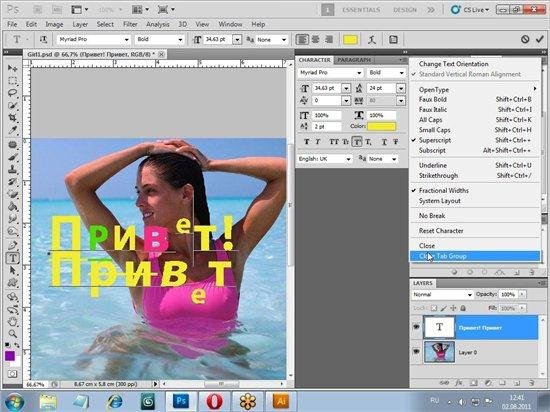550x412 pixels.
Task: Select the Eyedropper tool
Action: [13, 130]
